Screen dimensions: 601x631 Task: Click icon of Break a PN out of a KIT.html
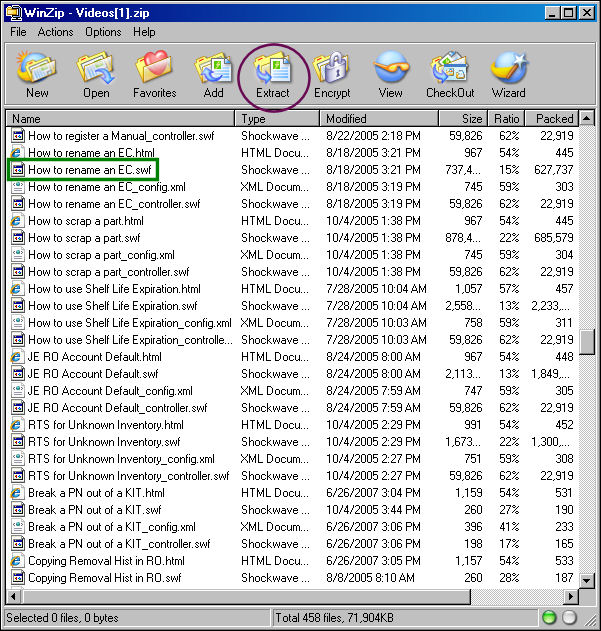17,493
